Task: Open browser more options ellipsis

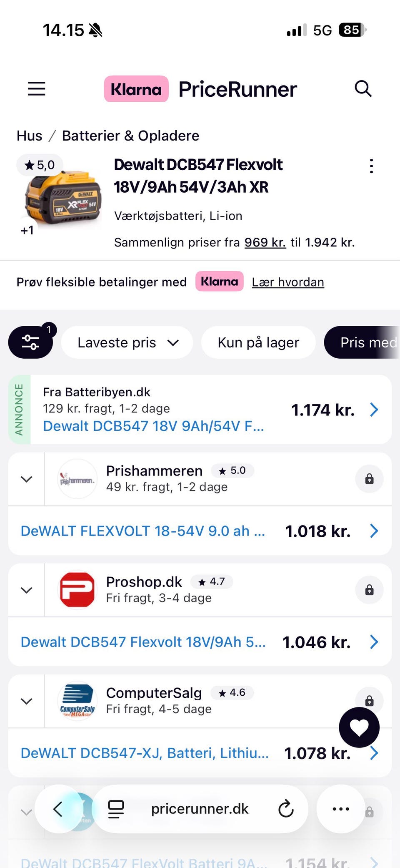Action: [341, 809]
